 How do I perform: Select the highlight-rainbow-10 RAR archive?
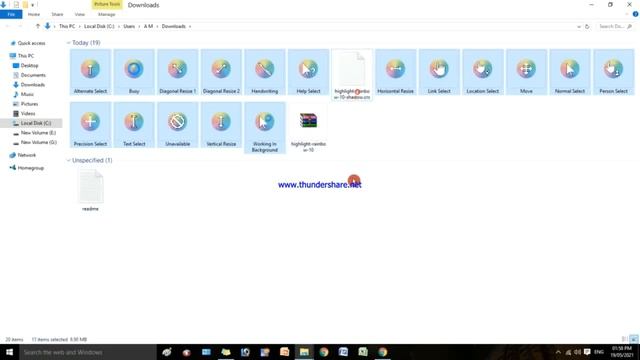click(x=309, y=128)
